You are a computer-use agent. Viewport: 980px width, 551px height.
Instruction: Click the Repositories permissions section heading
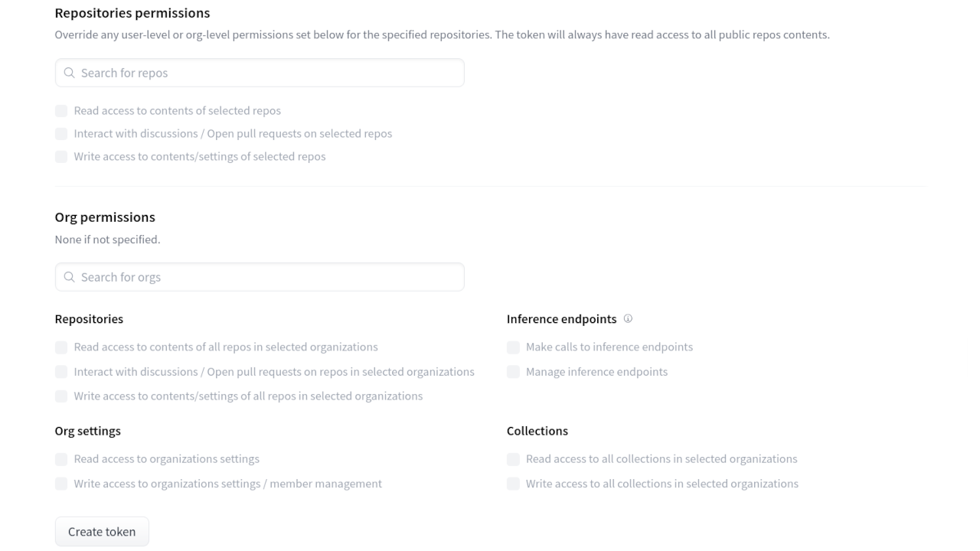click(132, 13)
